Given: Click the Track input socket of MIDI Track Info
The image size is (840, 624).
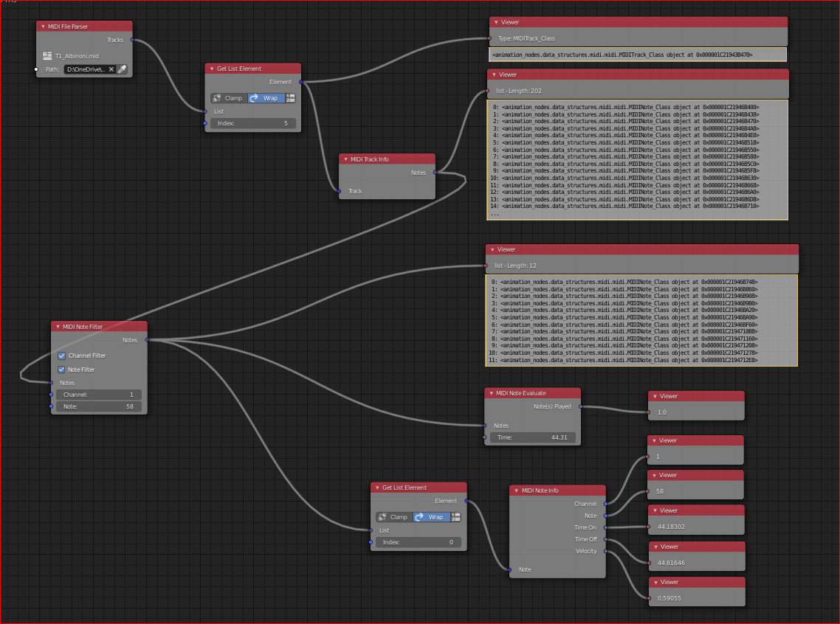Looking at the screenshot, I should coord(339,191).
